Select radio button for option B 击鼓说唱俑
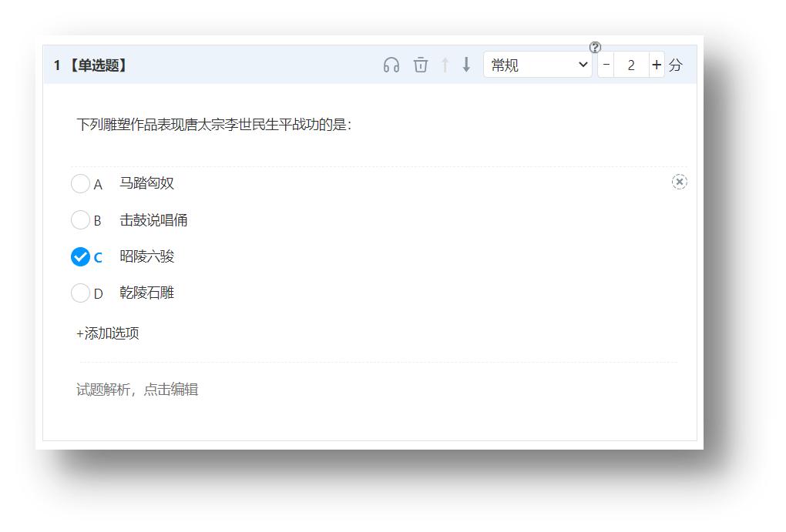 80,219
